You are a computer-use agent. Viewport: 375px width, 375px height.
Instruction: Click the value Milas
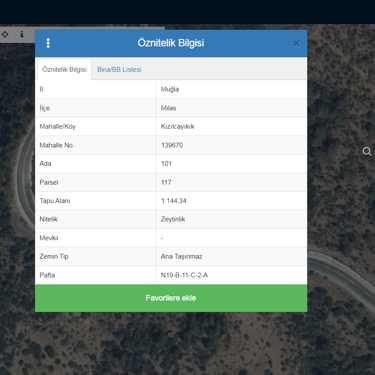click(168, 108)
